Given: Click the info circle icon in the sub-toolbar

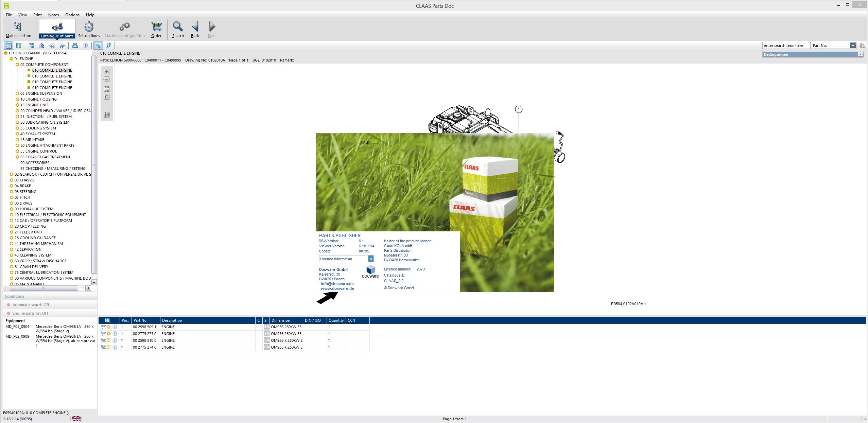Looking at the screenshot, I should click(86, 46).
